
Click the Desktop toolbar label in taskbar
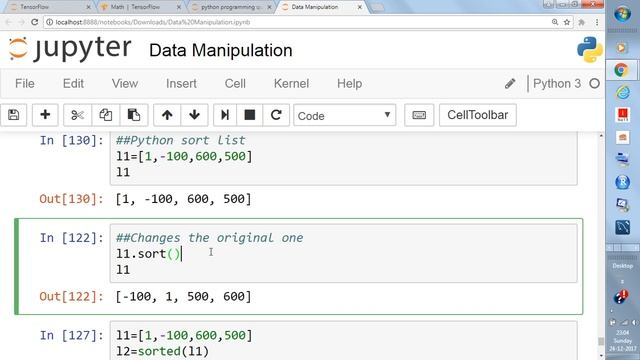point(622,266)
